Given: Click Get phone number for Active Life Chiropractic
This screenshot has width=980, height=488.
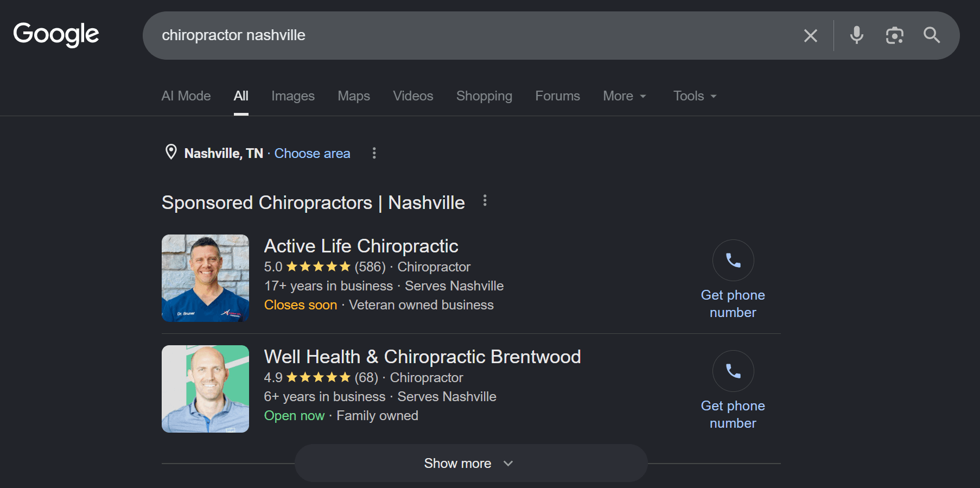Looking at the screenshot, I should (x=733, y=304).
